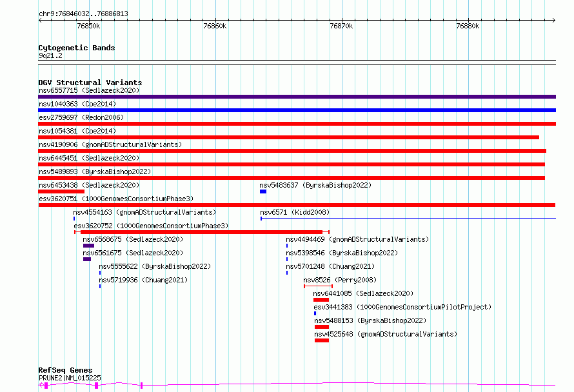Click nsv1054381 (Coe2014) label

[77, 131]
